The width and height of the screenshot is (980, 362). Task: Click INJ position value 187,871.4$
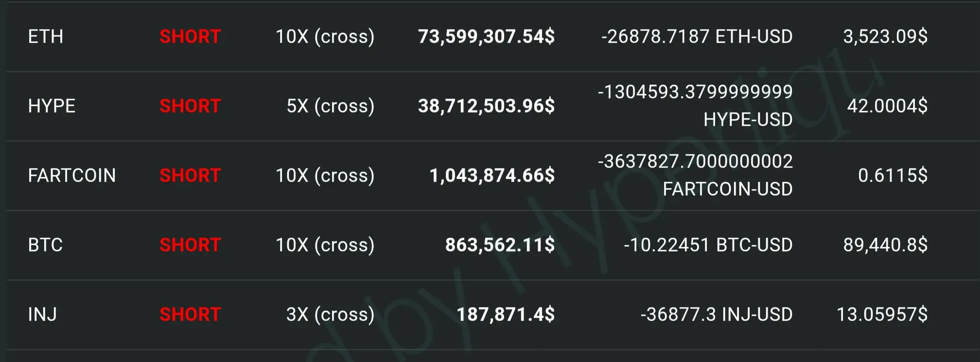pyautogui.click(x=506, y=314)
